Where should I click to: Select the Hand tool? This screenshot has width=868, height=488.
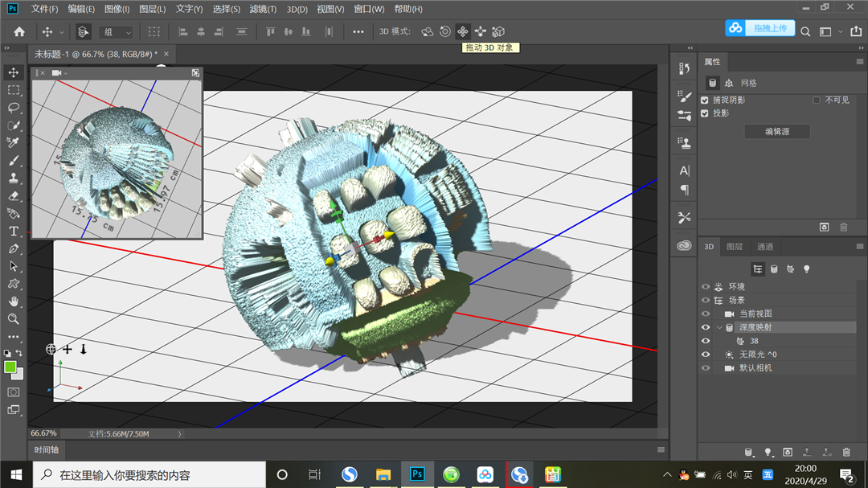tap(14, 301)
